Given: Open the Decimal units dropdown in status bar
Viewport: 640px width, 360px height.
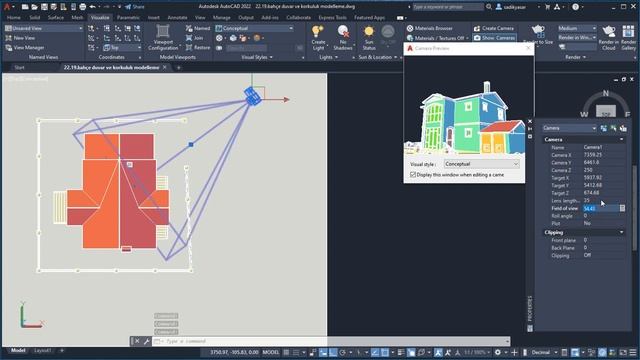Looking at the screenshot, I should pos(544,352).
